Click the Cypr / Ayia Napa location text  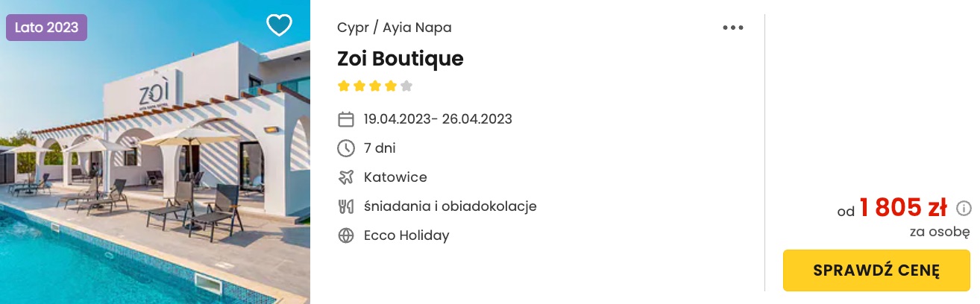pos(395,28)
